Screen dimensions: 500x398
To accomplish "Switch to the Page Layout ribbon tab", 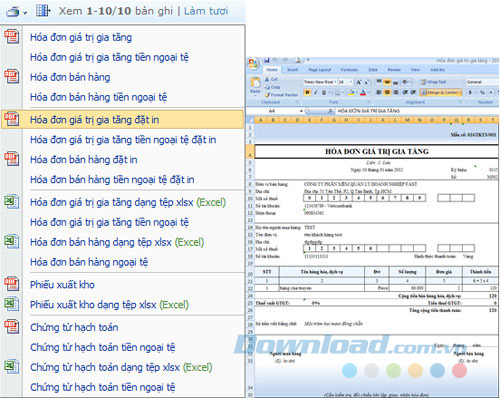I will [x=320, y=70].
